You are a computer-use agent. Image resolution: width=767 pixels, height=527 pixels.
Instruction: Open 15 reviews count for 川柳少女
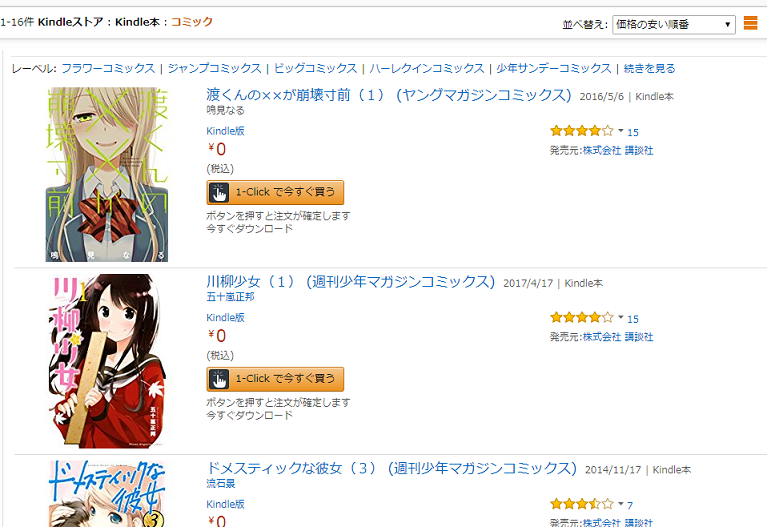(x=633, y=319)
